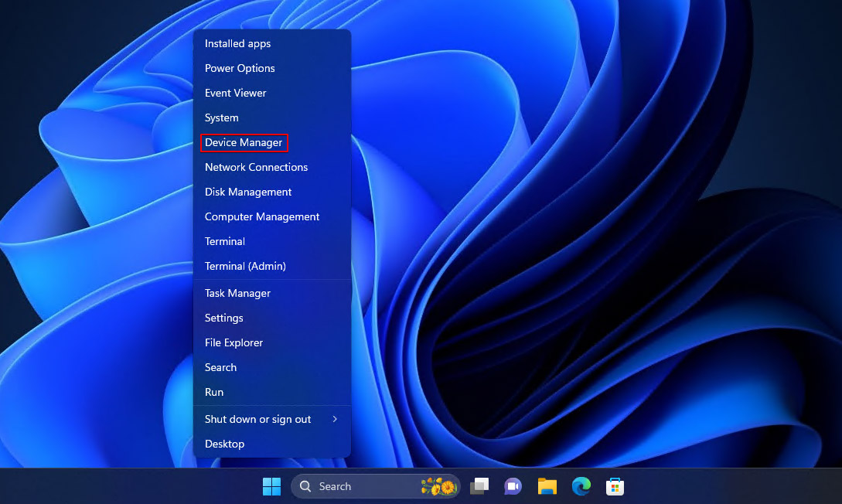Launch Microsoft Edge browser
The height and width of the screenshot is (504, 842).
[x=581, y=486]
